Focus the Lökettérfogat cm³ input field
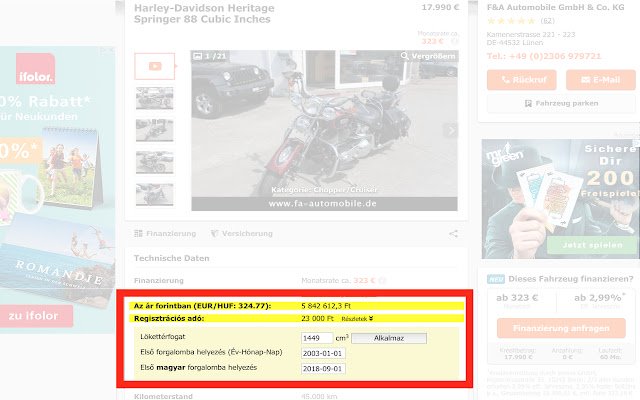 (x=317, y=338)
